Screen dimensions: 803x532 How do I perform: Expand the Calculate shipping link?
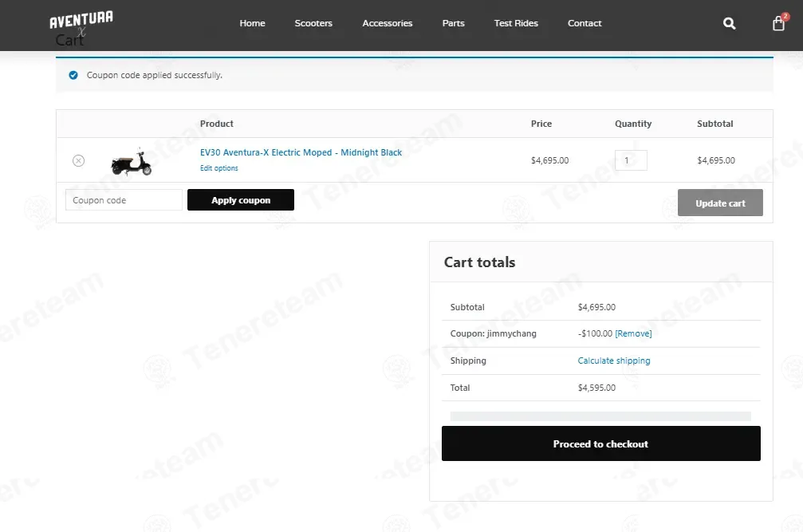click(614, 361)
